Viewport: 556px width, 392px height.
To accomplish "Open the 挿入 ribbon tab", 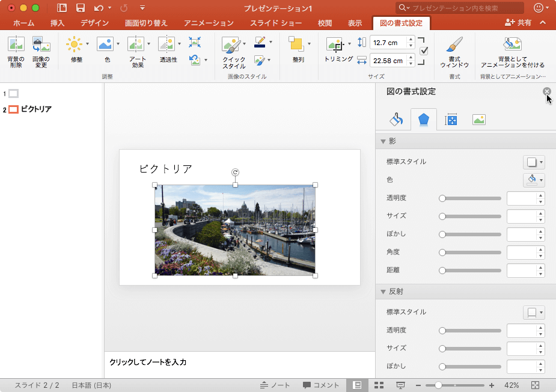I will 57,23.
